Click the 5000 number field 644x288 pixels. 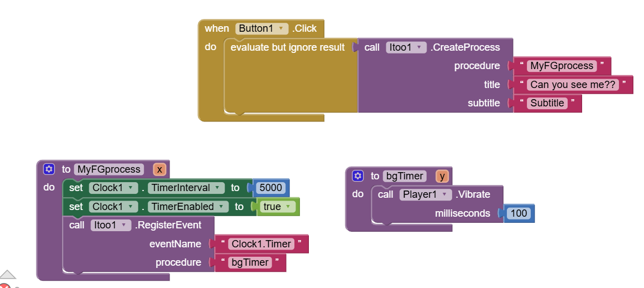point(272,188)
